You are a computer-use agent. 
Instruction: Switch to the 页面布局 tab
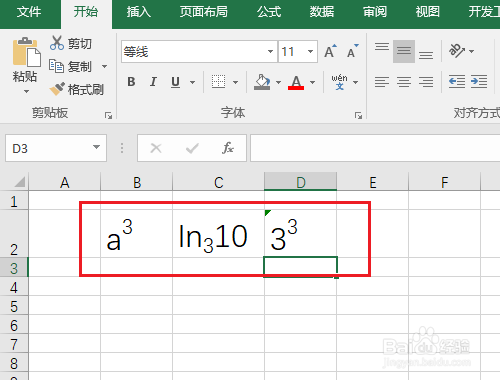203,12
